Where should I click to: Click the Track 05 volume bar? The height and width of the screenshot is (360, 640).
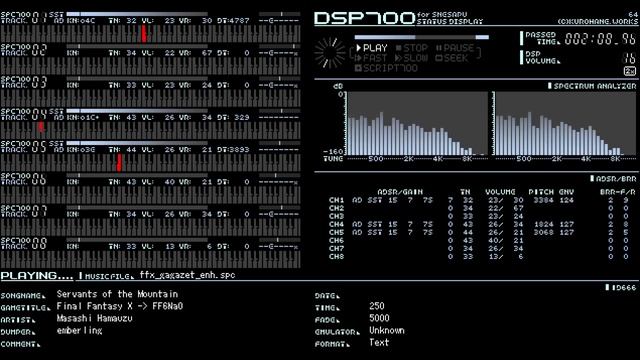(137, 143)
